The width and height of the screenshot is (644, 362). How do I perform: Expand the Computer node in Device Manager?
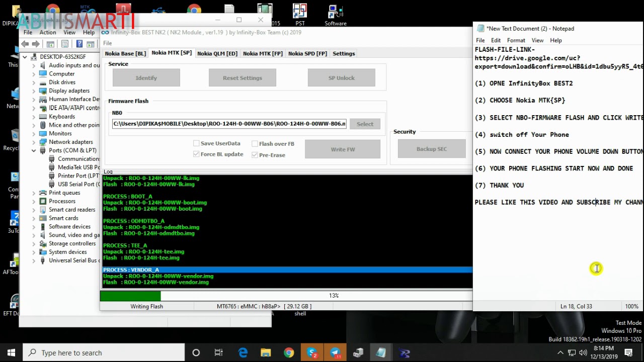(x=34, y=74)
